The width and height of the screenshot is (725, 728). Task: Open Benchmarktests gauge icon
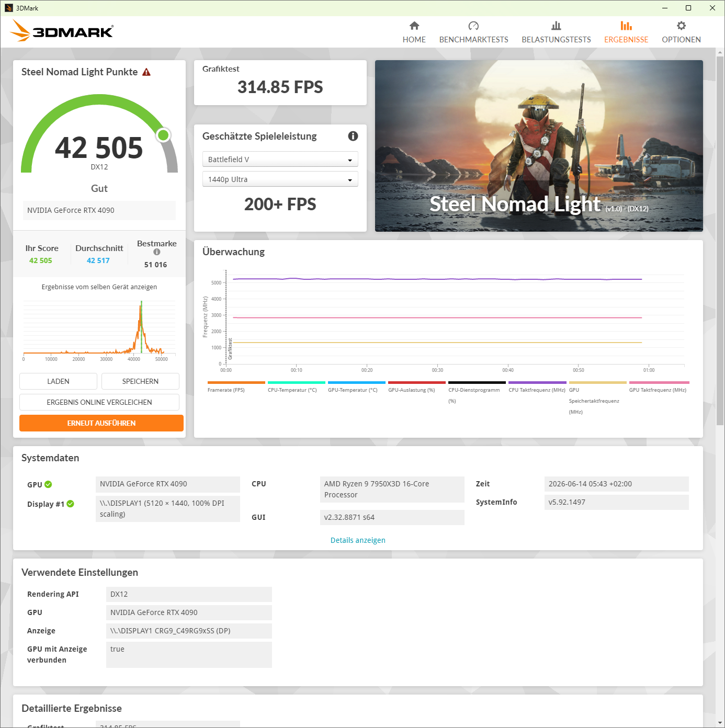point(473,26)
